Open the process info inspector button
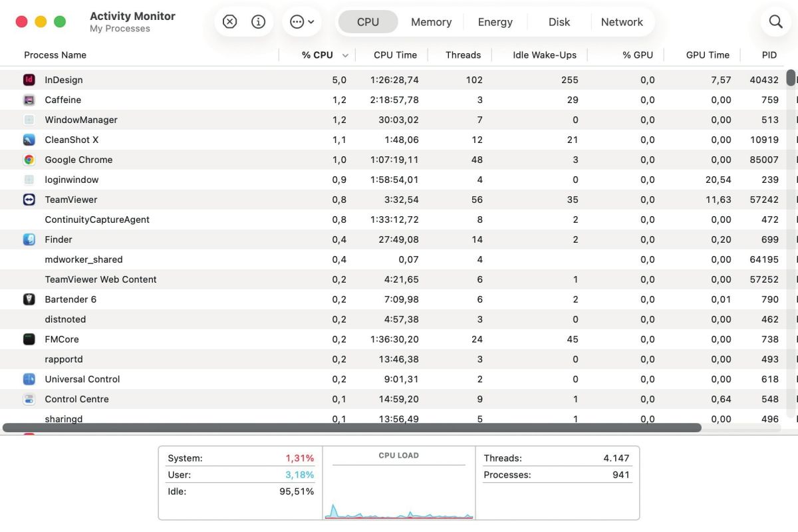798x532 pixels. [259, 22]
